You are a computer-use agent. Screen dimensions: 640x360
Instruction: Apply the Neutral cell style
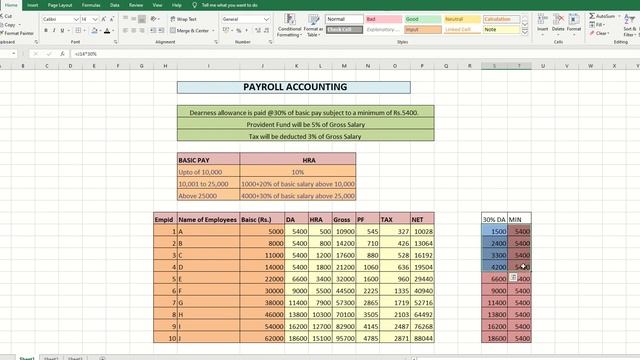[462, 19]
